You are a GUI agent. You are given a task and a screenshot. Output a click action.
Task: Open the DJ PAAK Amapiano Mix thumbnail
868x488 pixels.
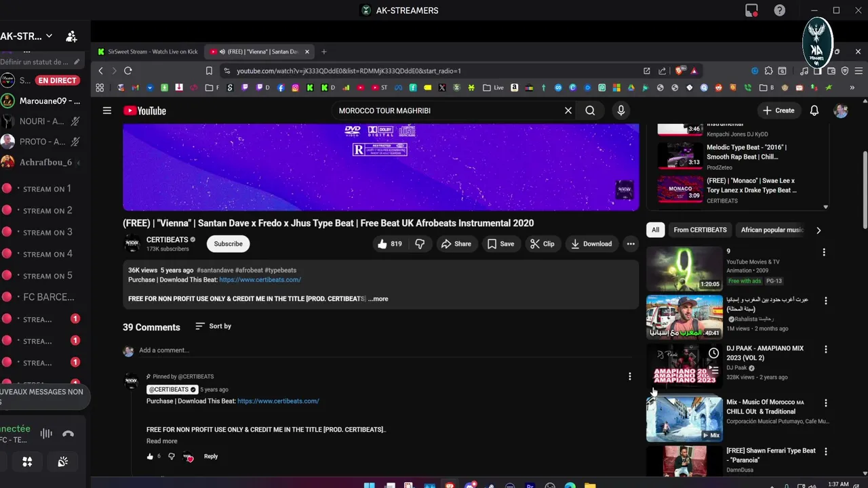coord(684,366)
